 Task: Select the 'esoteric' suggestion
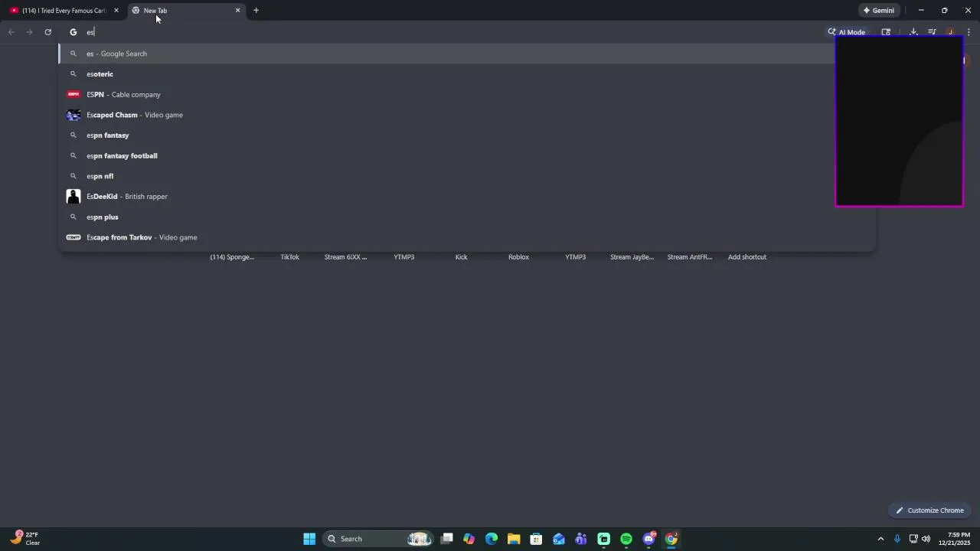[467, 74]
